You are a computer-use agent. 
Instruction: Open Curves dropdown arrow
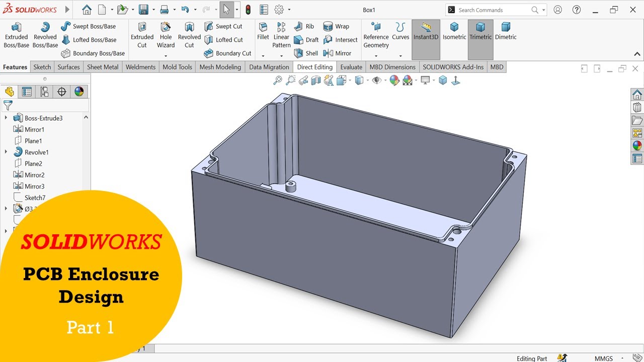point(400,56)
